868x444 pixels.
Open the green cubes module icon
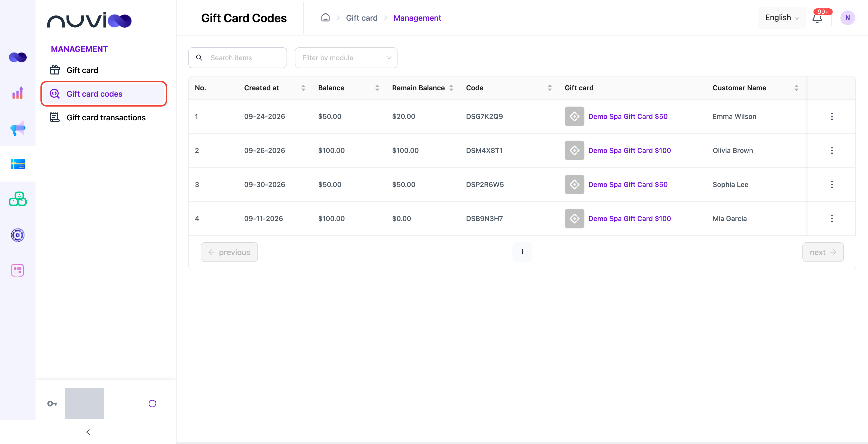tap(18, 199)
